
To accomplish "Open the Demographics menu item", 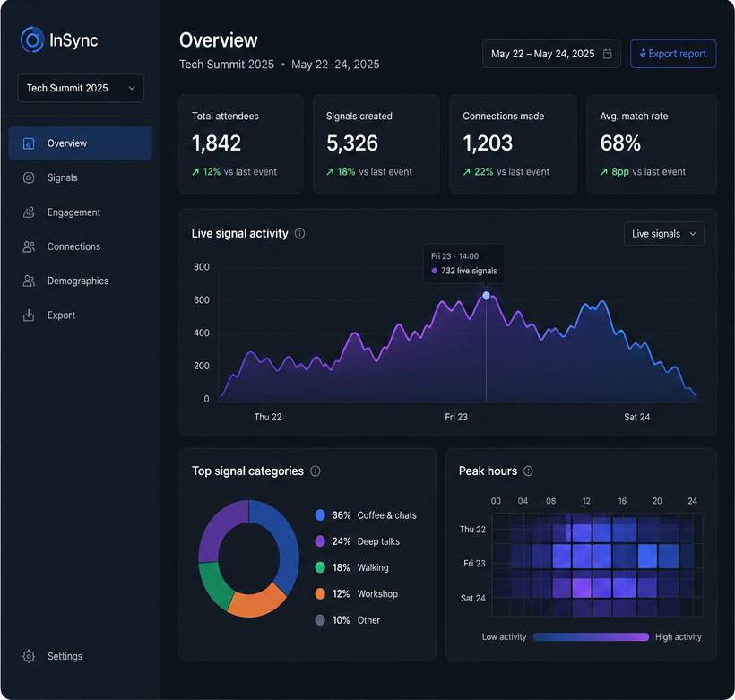I will tap(80, 281).
